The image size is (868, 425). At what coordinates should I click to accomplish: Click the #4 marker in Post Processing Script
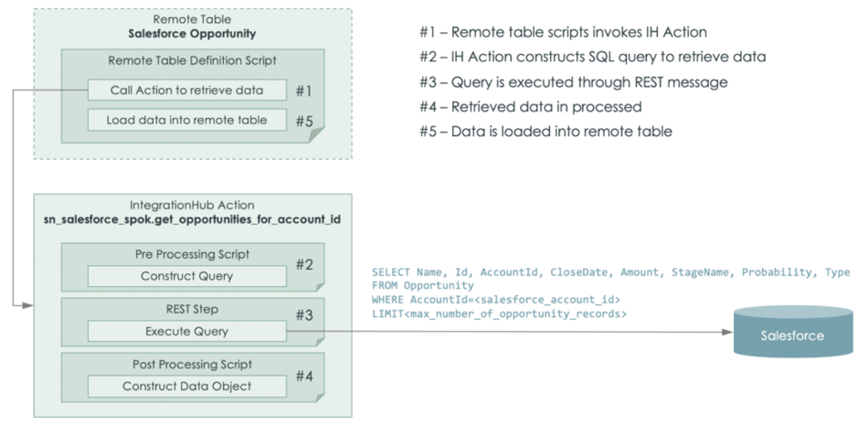[x=304, y=376]
